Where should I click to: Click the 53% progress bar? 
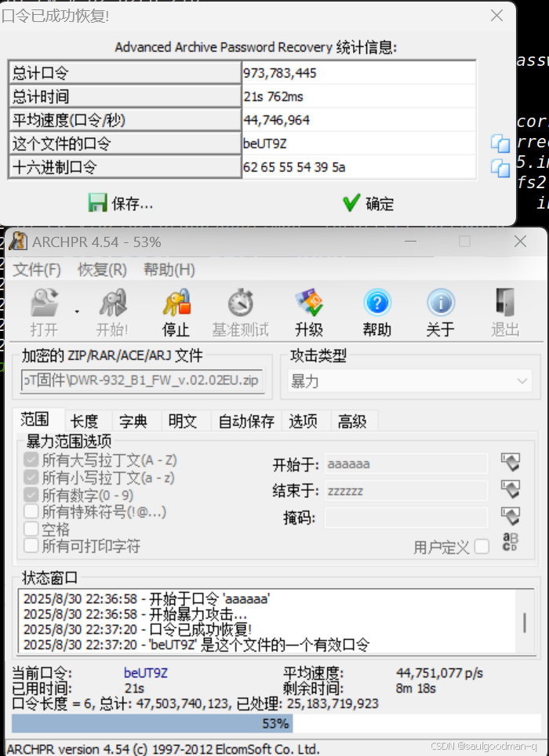click(276, 724)
